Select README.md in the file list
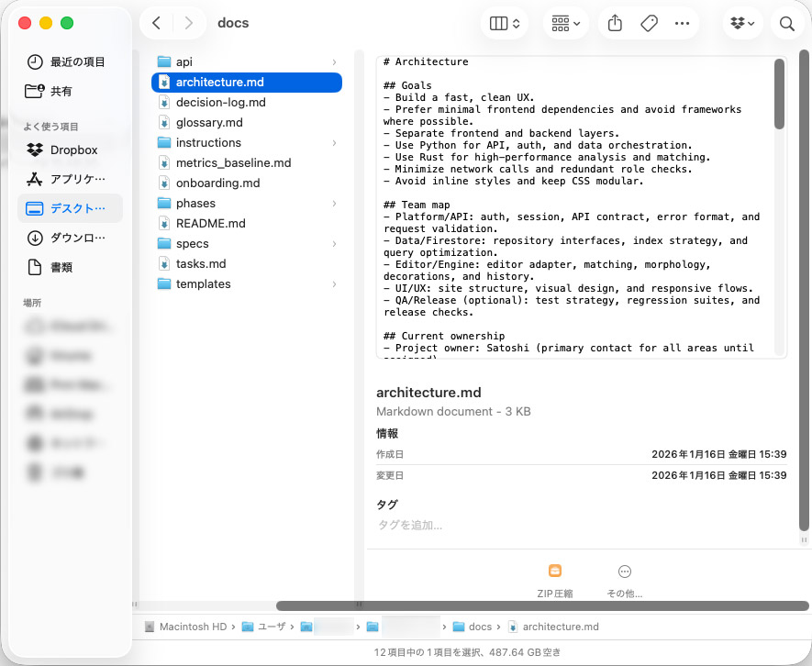Image resolution: width=812 pixels, height=666 pixels. [x=209, y=223]
